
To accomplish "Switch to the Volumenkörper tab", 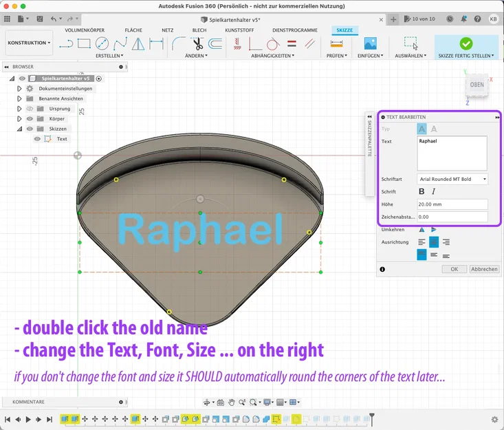I will click(85, 30).
